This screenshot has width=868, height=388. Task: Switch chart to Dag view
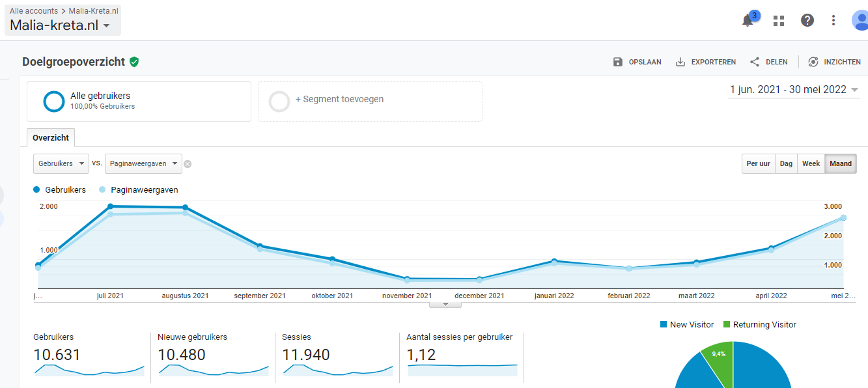pos(786,163)
